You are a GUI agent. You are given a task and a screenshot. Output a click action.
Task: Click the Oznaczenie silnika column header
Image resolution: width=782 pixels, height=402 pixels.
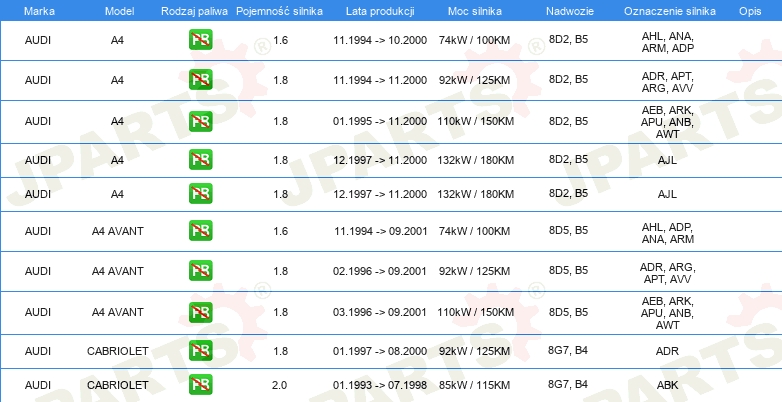670,11
